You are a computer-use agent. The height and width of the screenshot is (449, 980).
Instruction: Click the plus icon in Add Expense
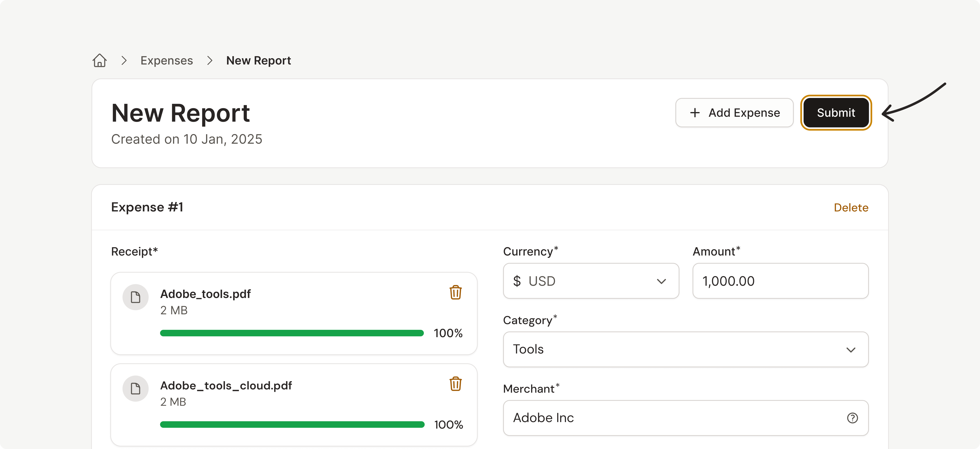[x=695, y=112]
